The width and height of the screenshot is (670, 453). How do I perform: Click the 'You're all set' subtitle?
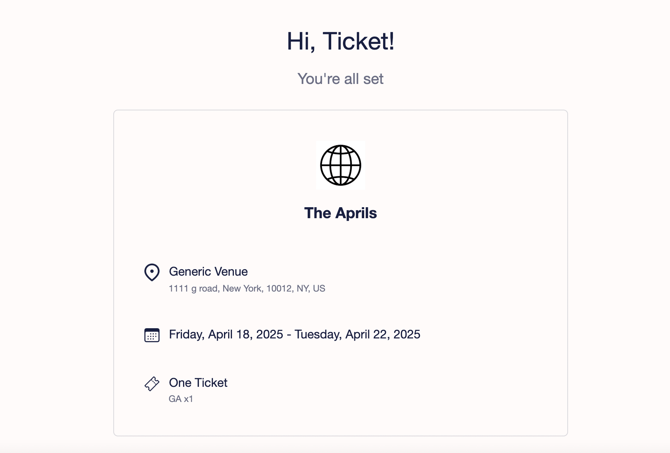click(341, 79)
